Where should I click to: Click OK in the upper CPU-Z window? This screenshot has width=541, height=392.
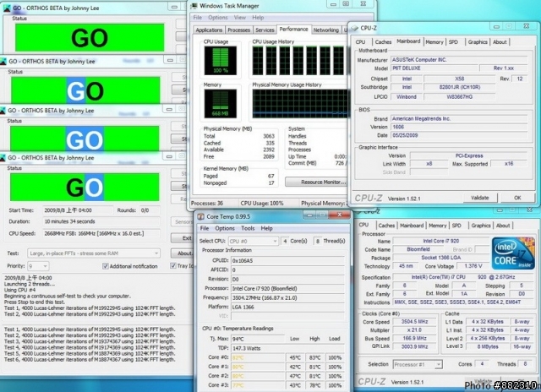click(517, 198)
